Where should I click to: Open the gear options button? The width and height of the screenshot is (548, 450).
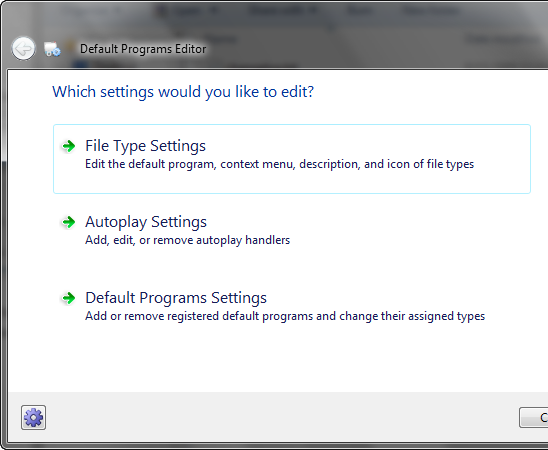[34, 417]
